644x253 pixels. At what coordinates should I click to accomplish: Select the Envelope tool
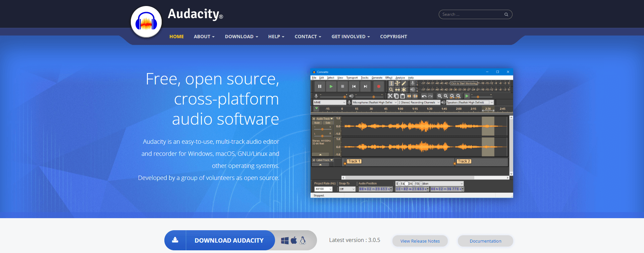click(397, 83)
